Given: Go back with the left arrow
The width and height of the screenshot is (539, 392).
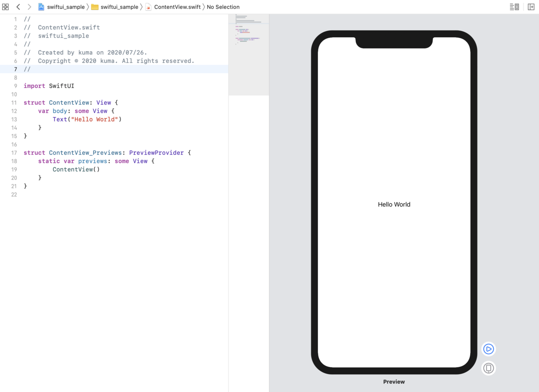Looking at the screenshot, I should (18, 7).
